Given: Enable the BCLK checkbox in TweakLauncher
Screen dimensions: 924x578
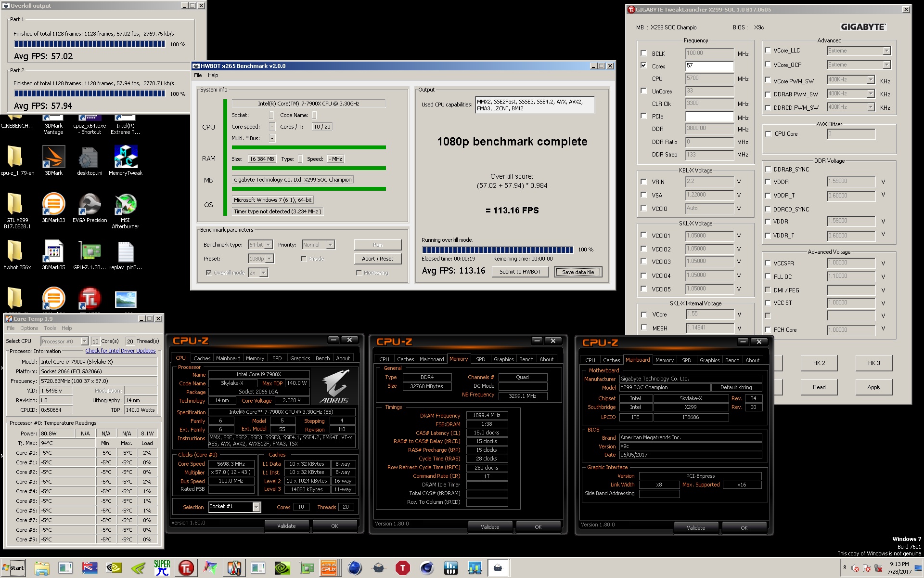Looking at the screenshot, I should tap(643, 53).
